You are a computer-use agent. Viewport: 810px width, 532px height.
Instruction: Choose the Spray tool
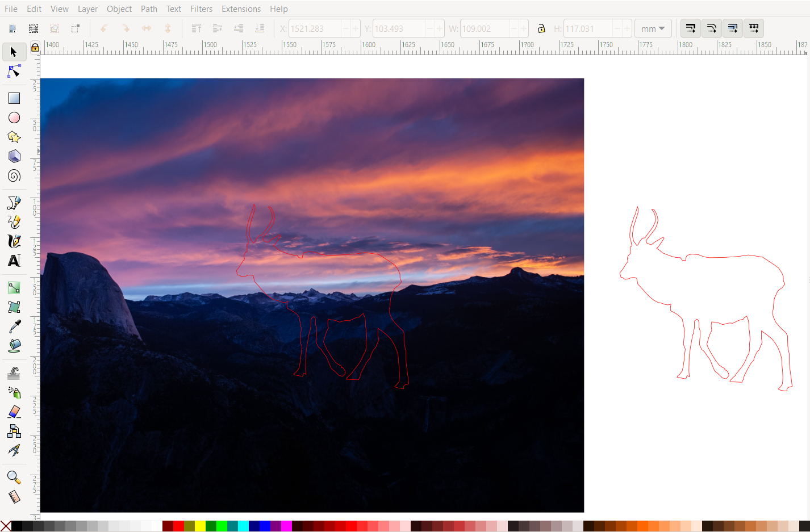click(x=14, y=392)
